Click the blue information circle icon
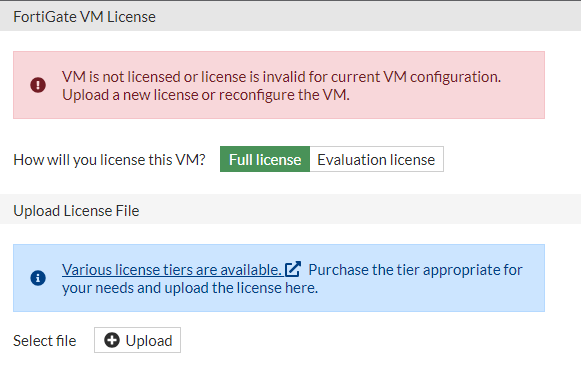 point(38,278)
